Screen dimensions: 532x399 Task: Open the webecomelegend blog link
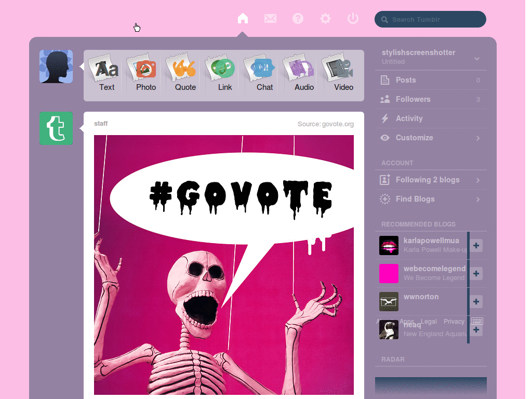[435, 269]
